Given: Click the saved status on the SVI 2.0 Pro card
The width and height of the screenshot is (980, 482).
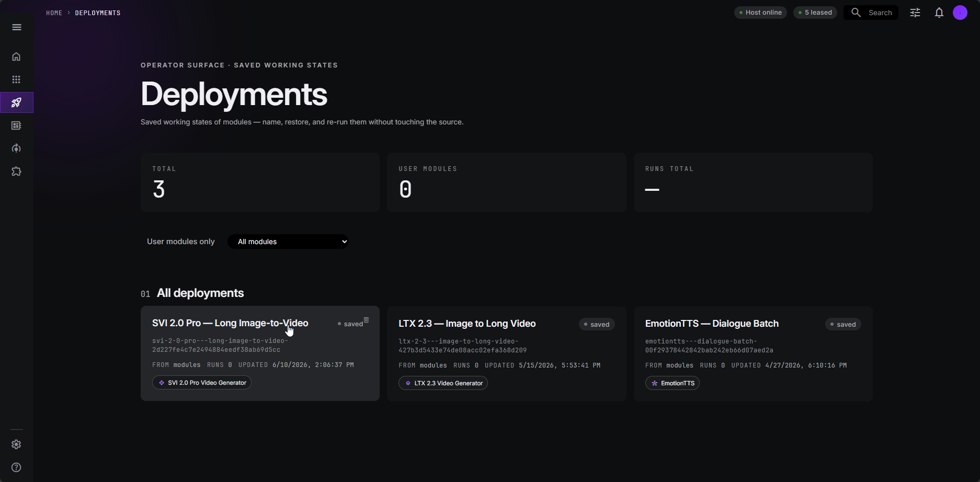Looking at the screenshot, I should click(x=350, y=324).
